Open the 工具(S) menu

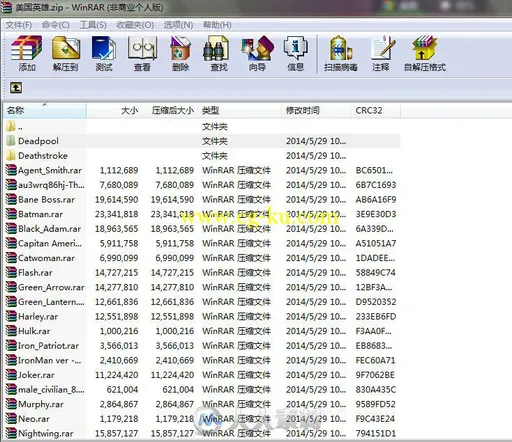[93, 25]
